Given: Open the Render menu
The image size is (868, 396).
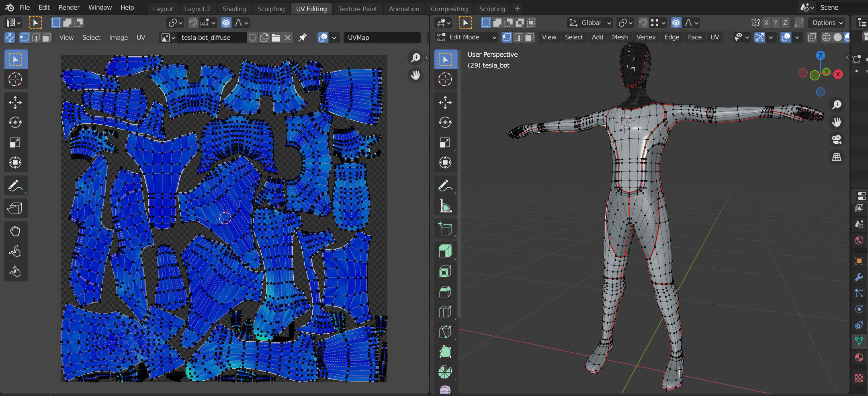Looking at the screenshot, I should point(69,7).
